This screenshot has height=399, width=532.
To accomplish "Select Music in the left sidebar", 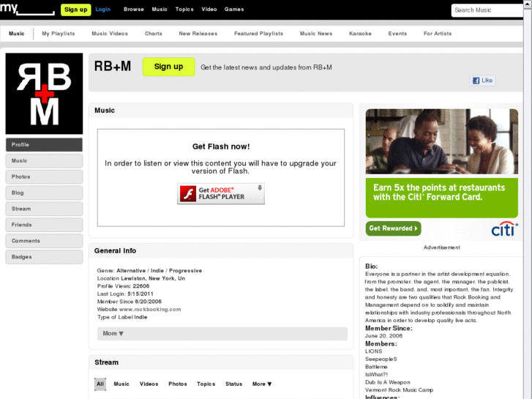I will [44, 160].
